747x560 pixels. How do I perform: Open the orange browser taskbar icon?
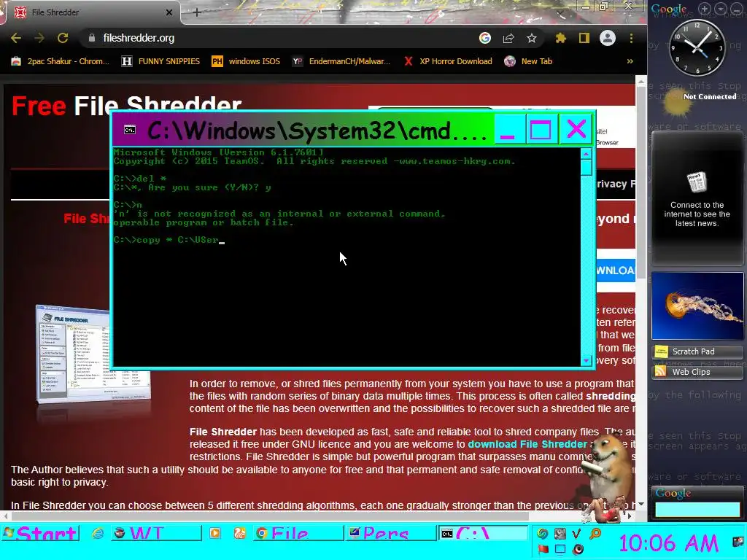[x=239, y=533]
